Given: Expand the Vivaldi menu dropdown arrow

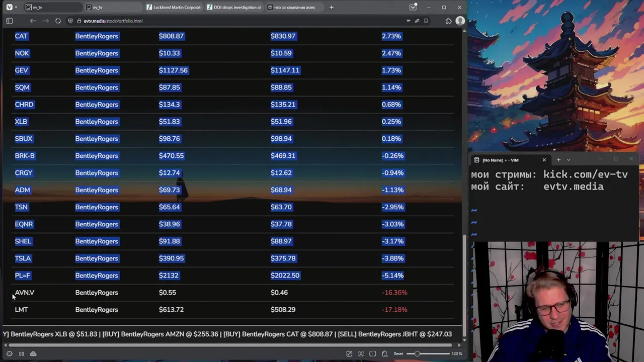Looking at the screenshot, I should pos(16,7).
